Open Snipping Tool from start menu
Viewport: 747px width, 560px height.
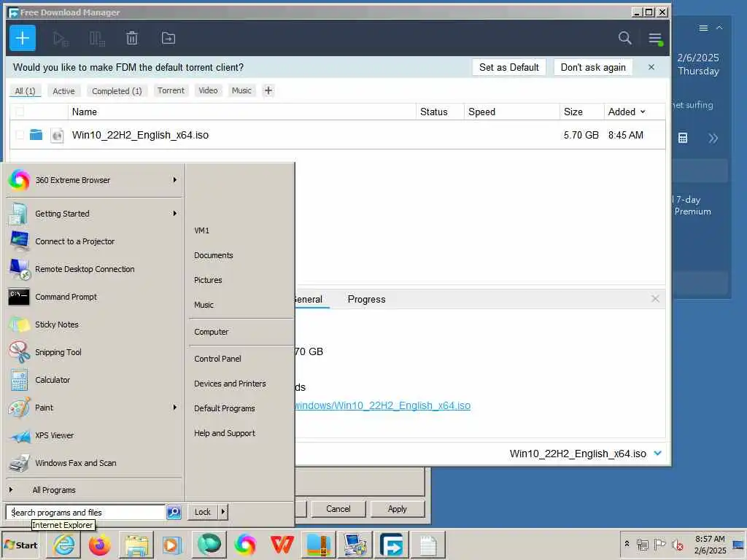[58, 352]
